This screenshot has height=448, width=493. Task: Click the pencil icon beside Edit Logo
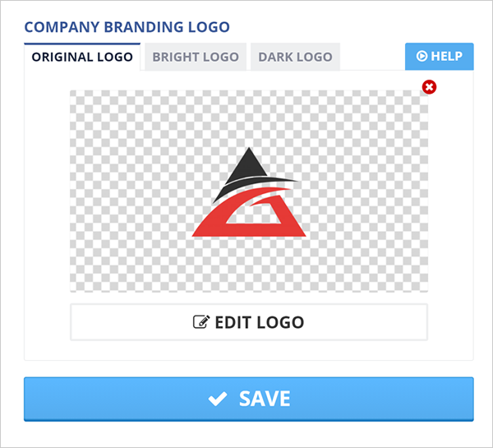pos(201,322)
